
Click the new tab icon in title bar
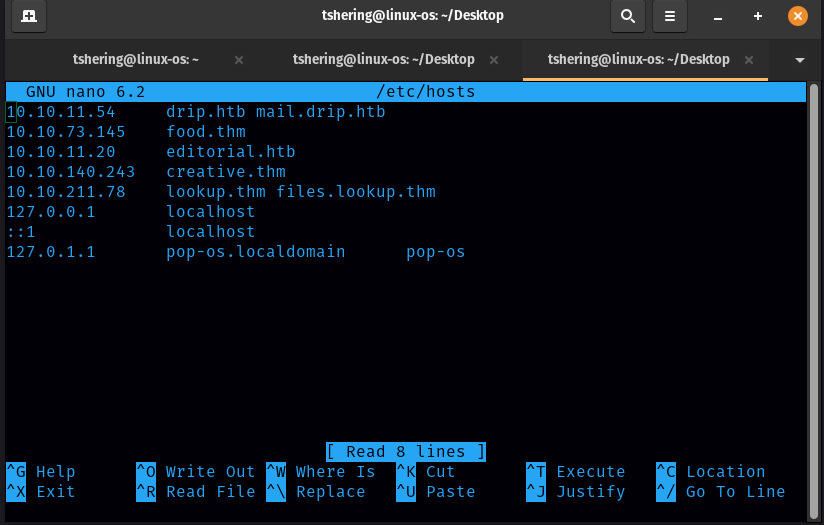pos(29,16)
